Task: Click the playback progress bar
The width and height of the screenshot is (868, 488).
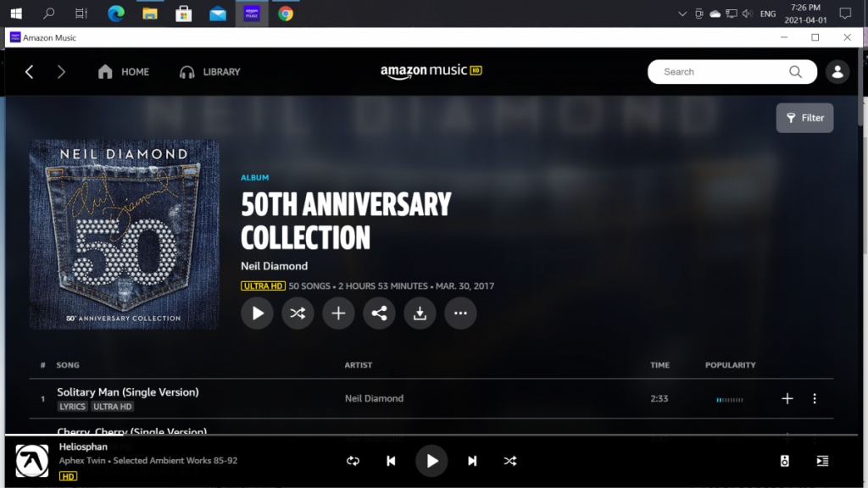Action: (431, 435)
